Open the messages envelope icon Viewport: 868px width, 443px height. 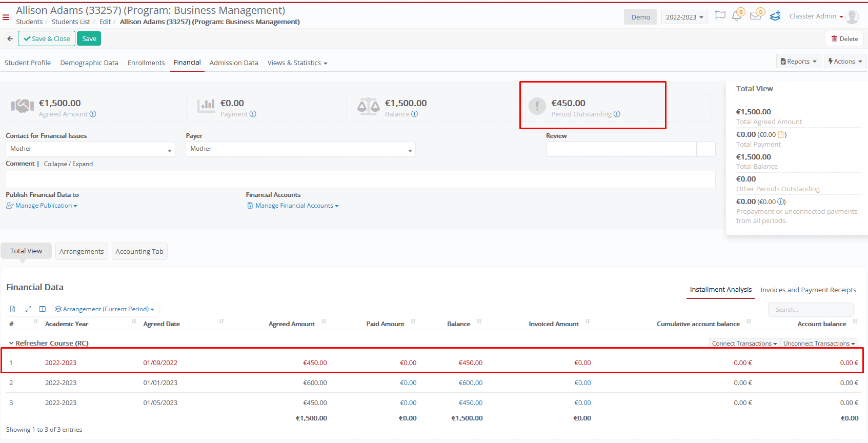pos(756,15)
